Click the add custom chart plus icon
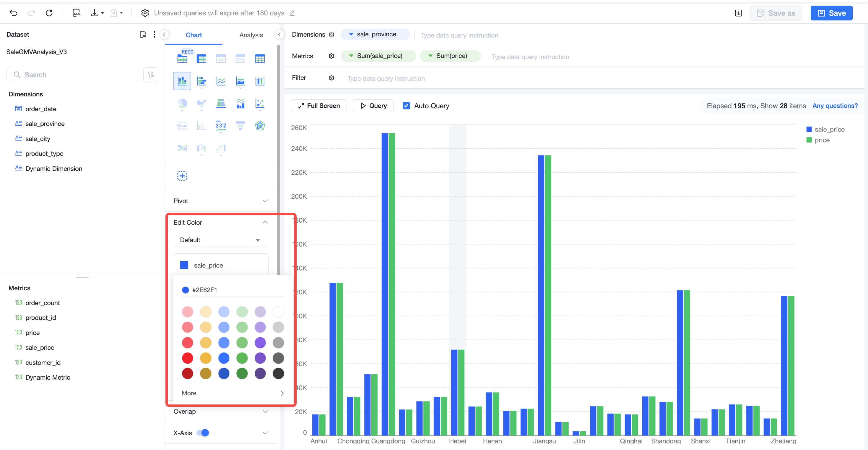The image size is (868, 450). (182, 175)
